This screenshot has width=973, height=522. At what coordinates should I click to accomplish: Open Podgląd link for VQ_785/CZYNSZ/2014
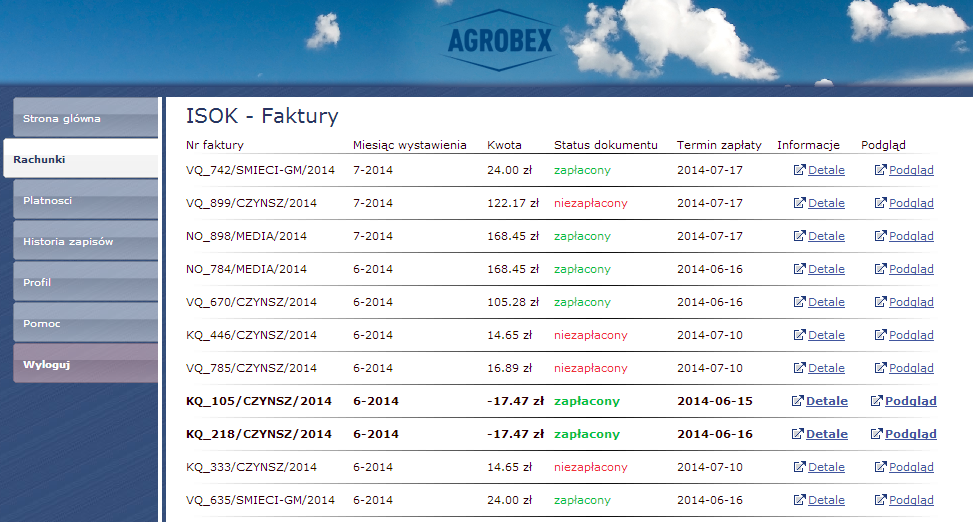pos(911,368)
